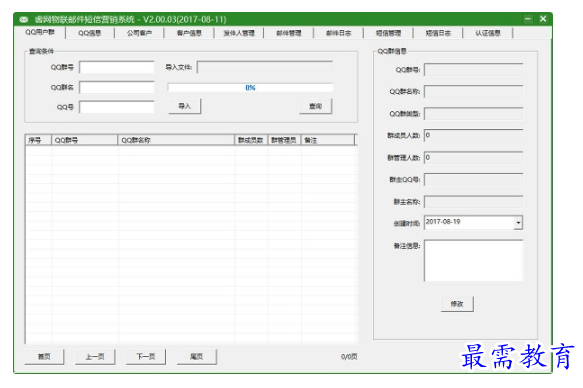Viewport: 583px width, 388px height.
Task: Click the QQ群名称 table column header
Action: click(x=176, y=140)
